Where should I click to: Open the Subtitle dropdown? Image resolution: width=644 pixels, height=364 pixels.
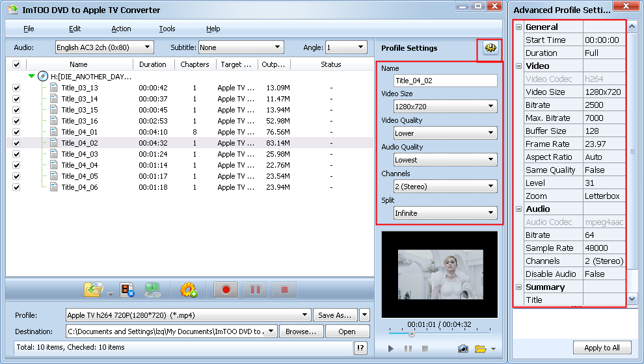(x=241, y=47)
